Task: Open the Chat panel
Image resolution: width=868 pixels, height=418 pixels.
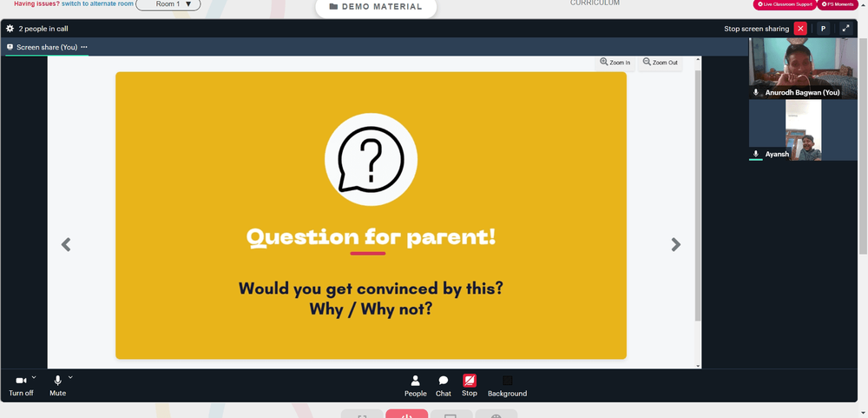Action: coord(444,386)
